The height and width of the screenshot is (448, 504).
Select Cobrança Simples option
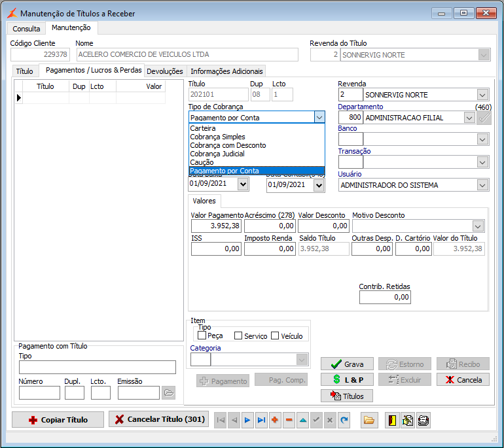257,137
